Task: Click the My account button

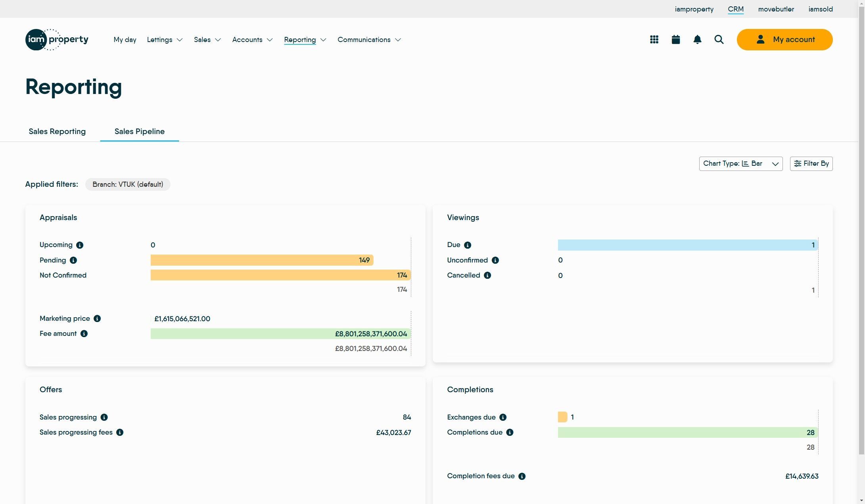Action: (784, 40)
